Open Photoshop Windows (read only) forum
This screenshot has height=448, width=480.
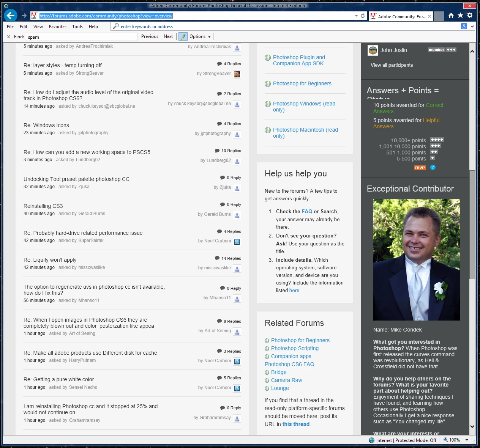[304, 107]
